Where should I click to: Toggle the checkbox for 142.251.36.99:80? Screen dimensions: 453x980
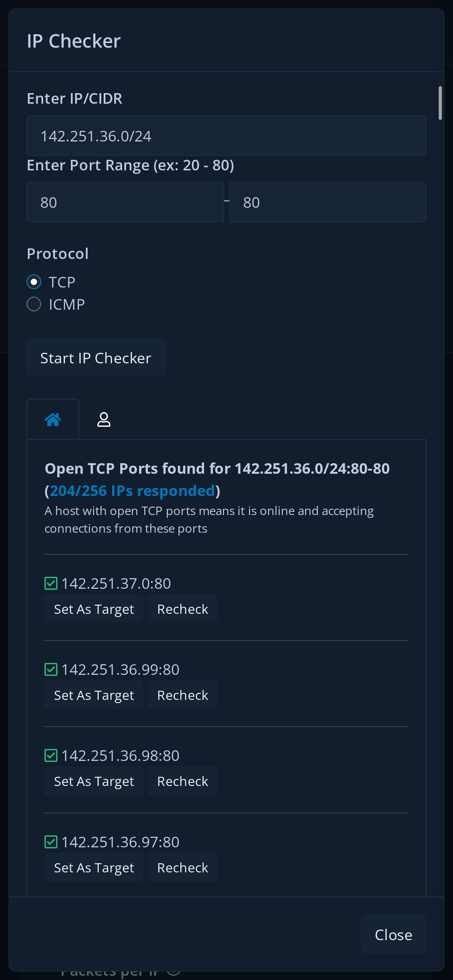[x=50, y=669]
